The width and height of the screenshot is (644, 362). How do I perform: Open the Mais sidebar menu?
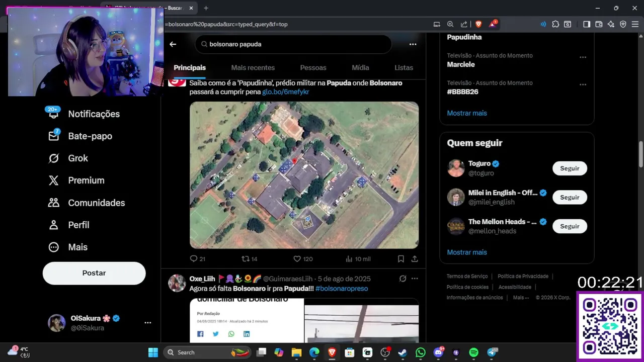coord(68,247)
